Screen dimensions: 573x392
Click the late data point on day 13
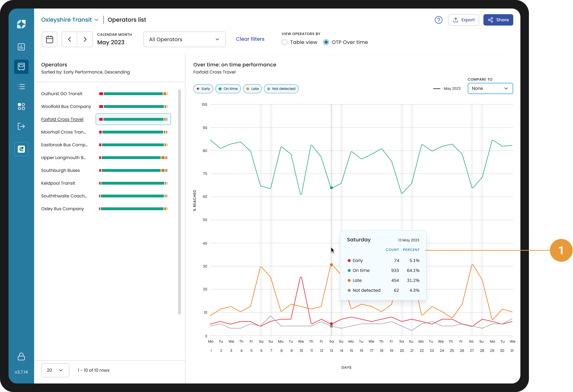point(331,265)
